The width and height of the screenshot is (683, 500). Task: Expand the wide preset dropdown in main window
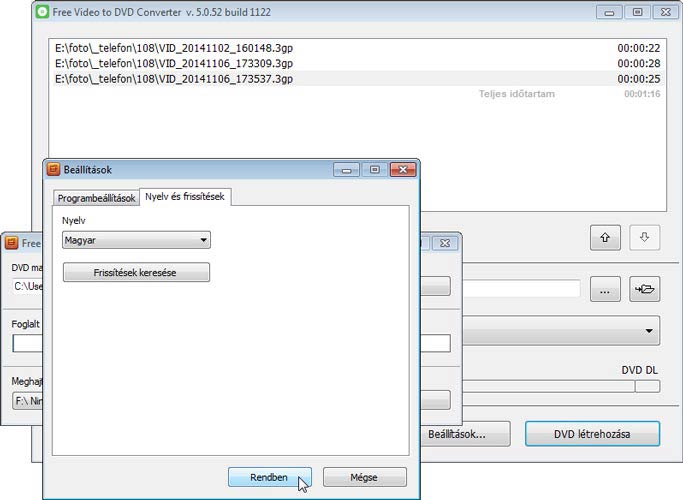(561, 331)
